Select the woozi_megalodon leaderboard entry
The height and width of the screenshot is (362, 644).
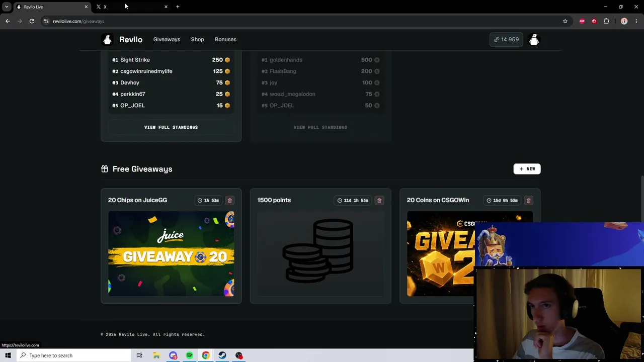pos(320,94)
